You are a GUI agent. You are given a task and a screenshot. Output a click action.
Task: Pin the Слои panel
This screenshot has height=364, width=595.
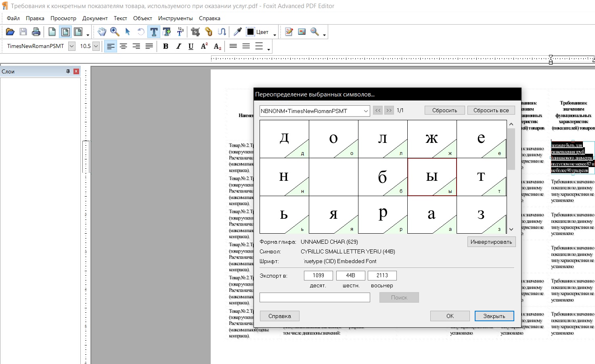68,71
